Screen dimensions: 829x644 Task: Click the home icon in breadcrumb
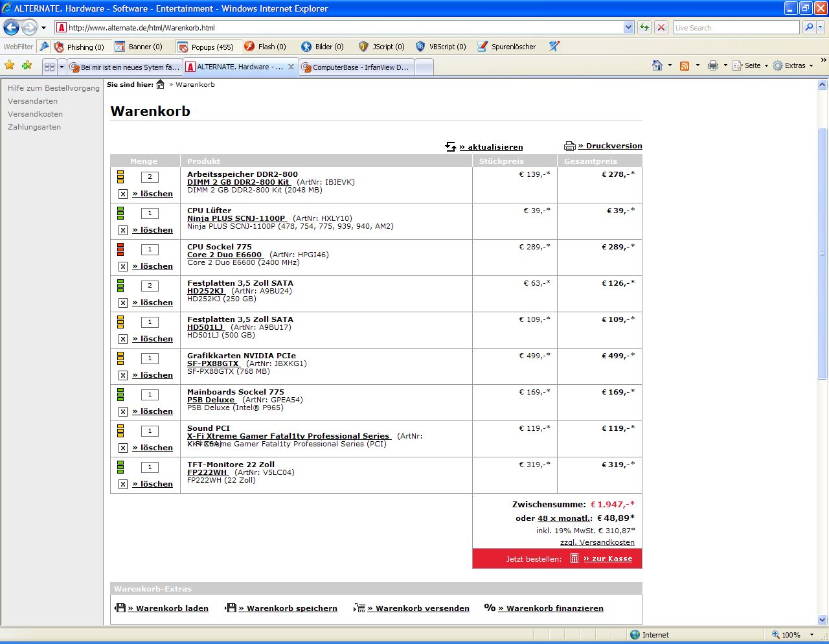point(161,84)
